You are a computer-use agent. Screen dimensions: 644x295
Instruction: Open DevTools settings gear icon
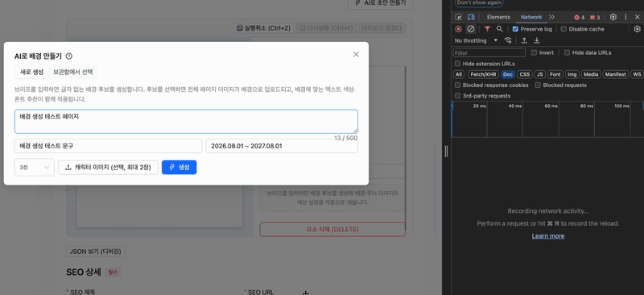[613, 17]
